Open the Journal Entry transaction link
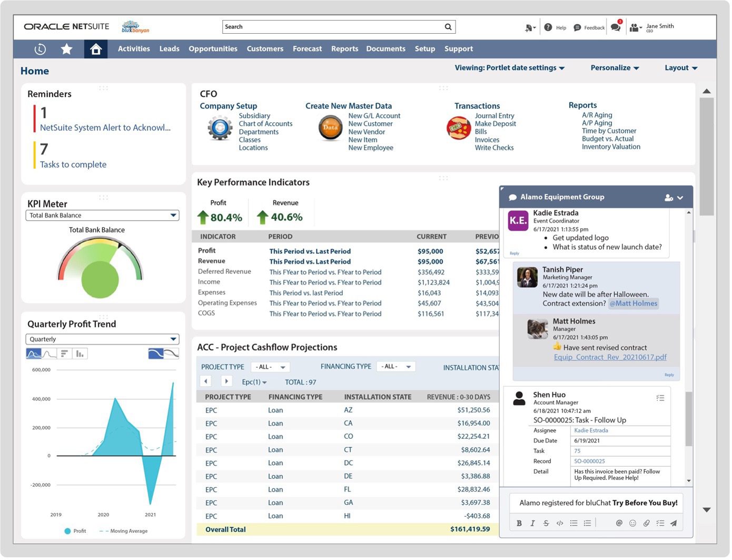732x560 pixels. (494, 116)
